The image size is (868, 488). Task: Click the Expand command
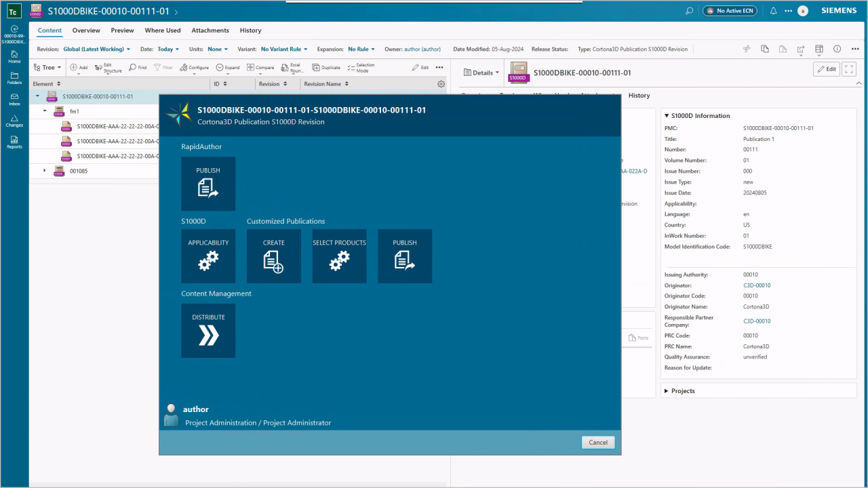[x=228, y=68]
